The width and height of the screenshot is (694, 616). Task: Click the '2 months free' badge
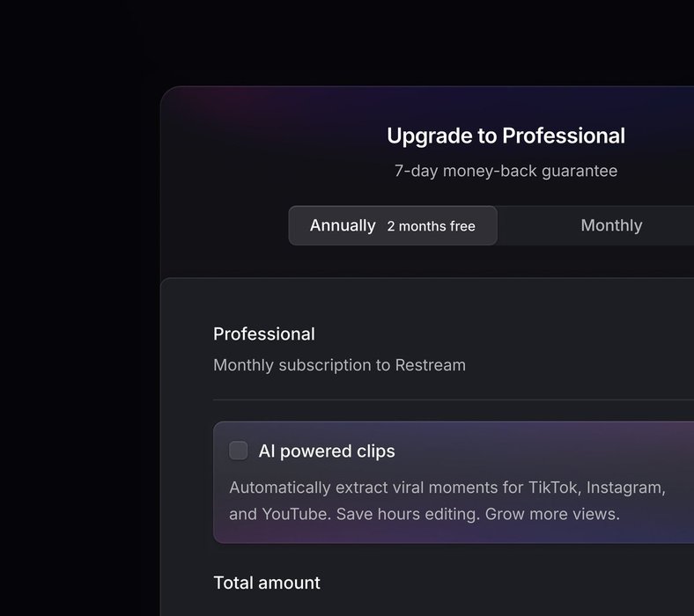point(431,226)
